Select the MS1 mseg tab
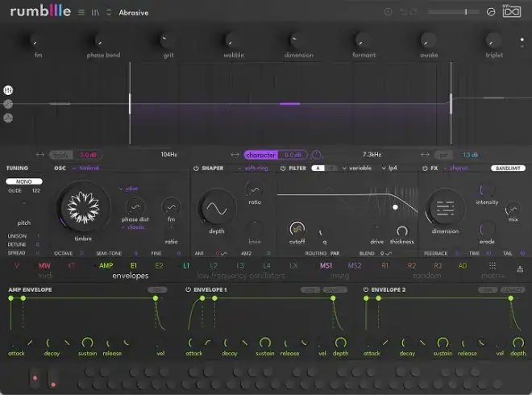The width and height of the screenshot is (532, 395). [x=326, y=266]
